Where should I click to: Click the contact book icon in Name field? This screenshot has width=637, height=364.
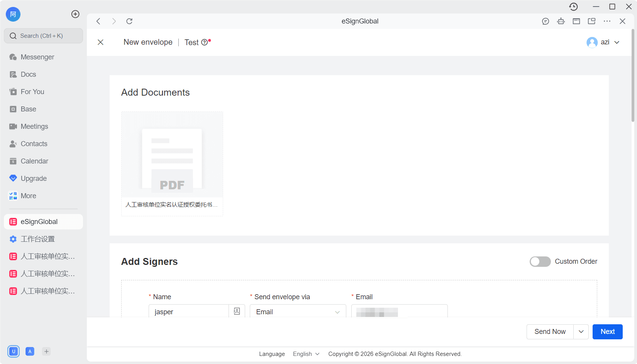(x=237, y=311)
